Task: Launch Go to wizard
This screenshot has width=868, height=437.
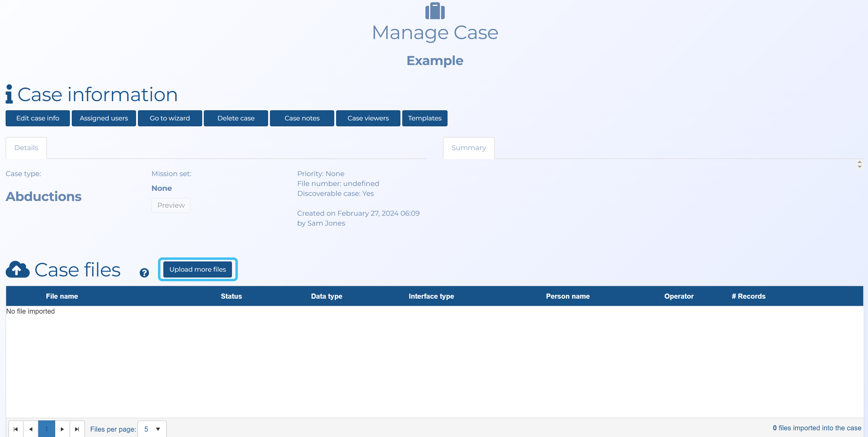Action: (170, 118)
